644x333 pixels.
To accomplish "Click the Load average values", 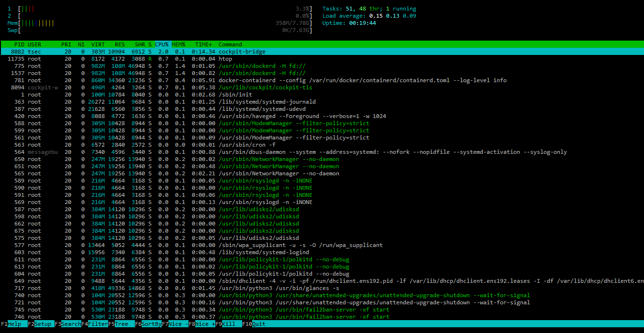I will click(x=392, y=16).
